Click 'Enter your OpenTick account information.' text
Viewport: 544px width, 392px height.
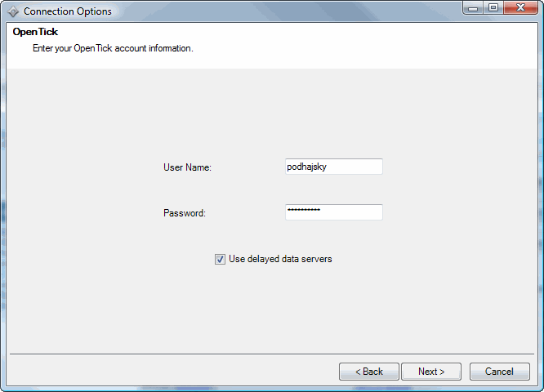113,48
